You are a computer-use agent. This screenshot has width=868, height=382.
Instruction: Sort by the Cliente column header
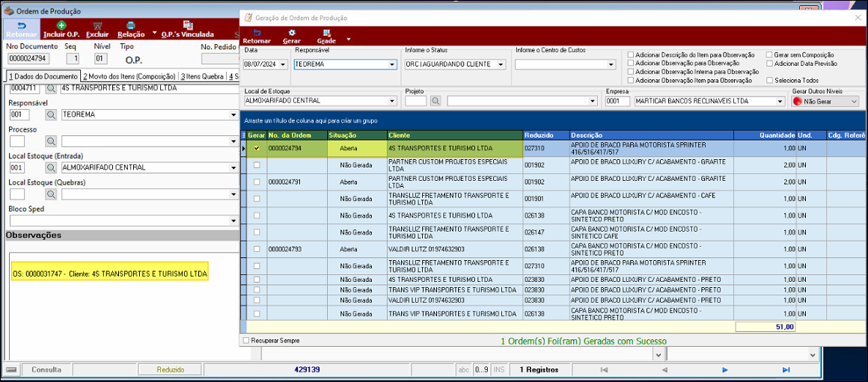click(x=454, y=135)
